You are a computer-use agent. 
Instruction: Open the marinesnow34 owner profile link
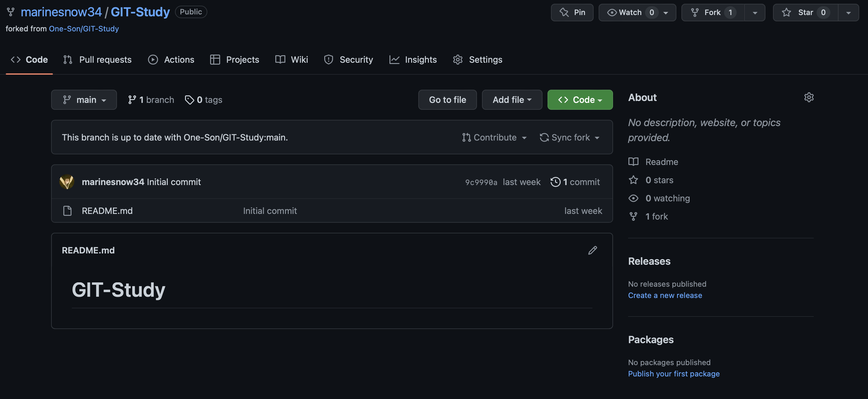tap(61, 12)
